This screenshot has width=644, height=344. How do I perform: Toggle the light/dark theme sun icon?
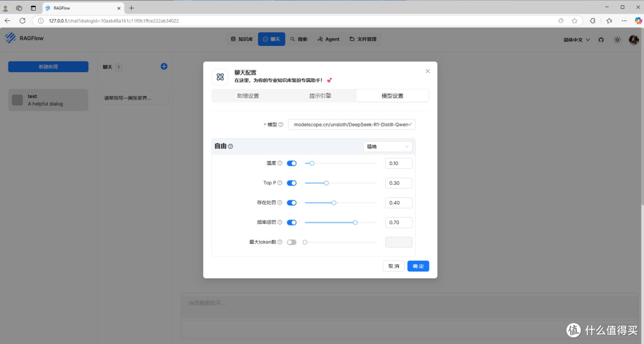tap(617, 40)
